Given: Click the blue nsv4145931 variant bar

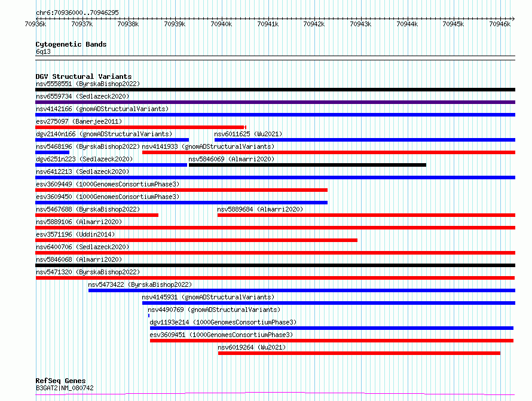Looking at the screenshot, I should pyautogui.click(x=329, y=303).
